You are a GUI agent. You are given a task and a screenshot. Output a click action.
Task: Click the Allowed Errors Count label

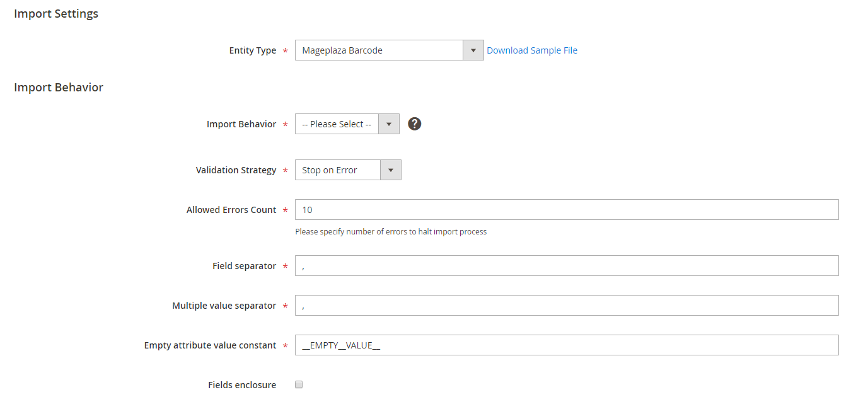click(x=231, y=210)
